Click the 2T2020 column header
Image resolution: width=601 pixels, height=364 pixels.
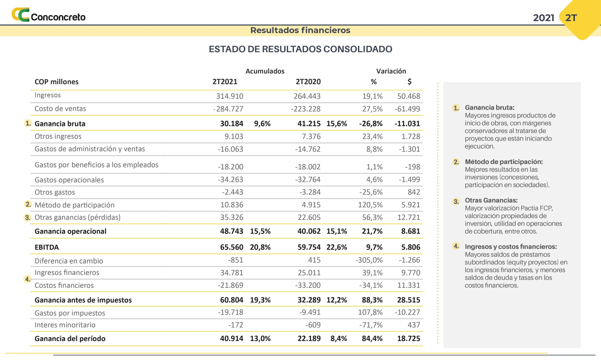point(308,81)
